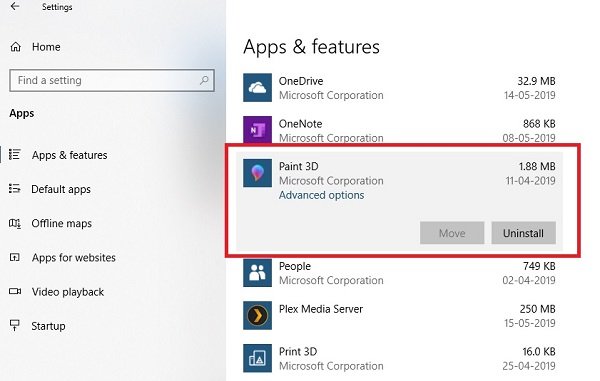This screenshot has height=381, width=600.
Task: Click the Home house icon
Action: pyautogui.click(x=15, y=47)
